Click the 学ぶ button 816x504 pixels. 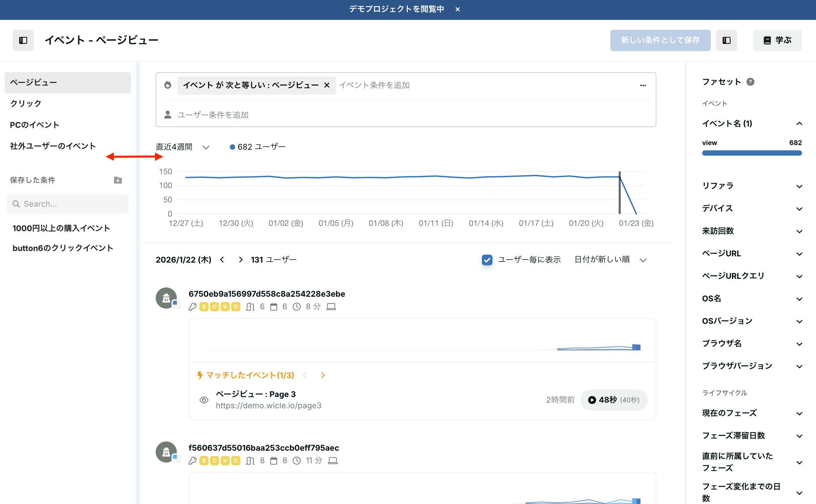777,40
